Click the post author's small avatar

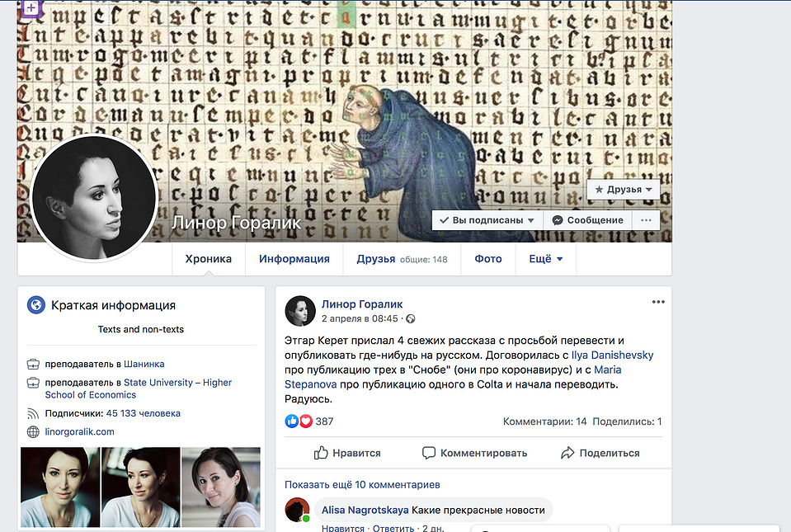click(300, 311)
